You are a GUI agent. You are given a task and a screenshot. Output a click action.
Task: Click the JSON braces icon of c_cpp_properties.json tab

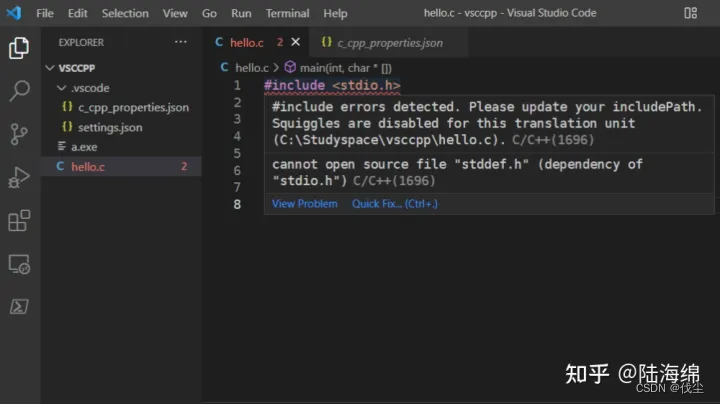[x=326, y=42]
